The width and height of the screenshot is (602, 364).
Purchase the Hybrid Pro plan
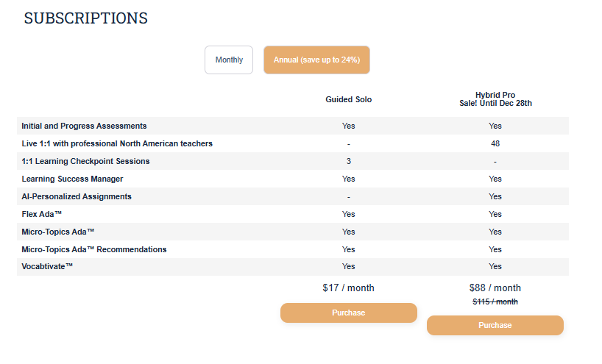(x=495, y=325)
